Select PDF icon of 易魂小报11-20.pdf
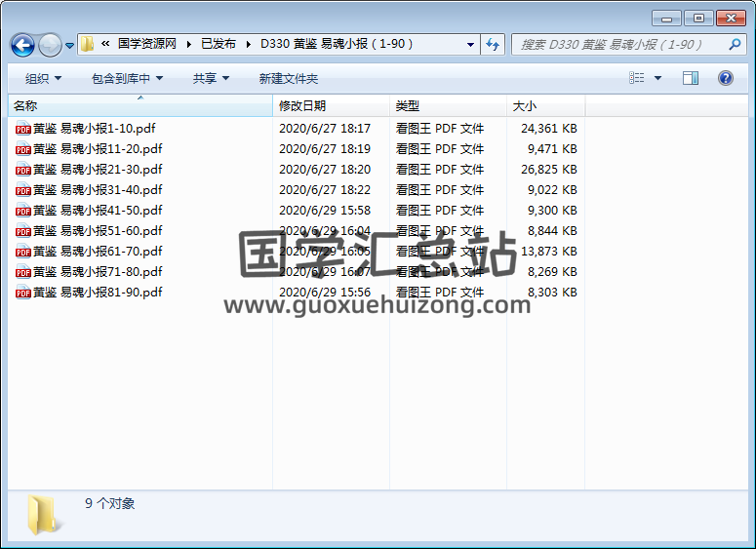This screenshot has width=756, height=549. [22, 148]
